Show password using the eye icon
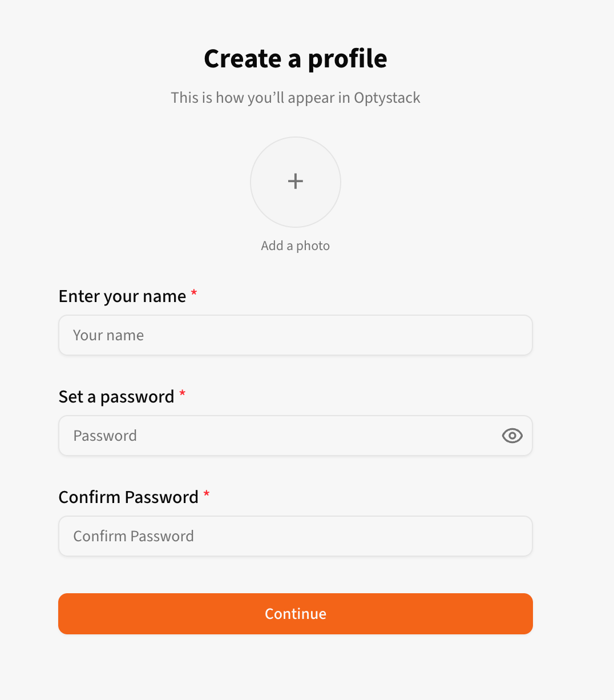The width and height of the screenshot is (614, 700). tap(512, 436)
